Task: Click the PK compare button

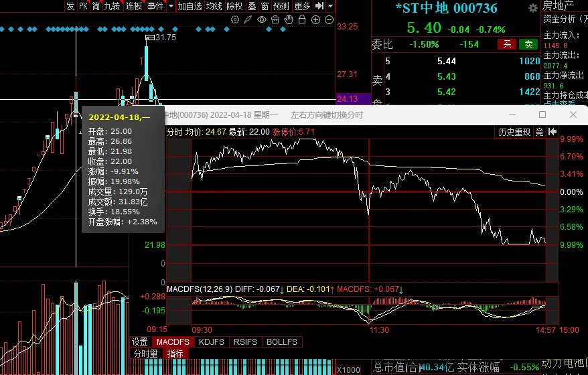Action: [x=83, y=6]
